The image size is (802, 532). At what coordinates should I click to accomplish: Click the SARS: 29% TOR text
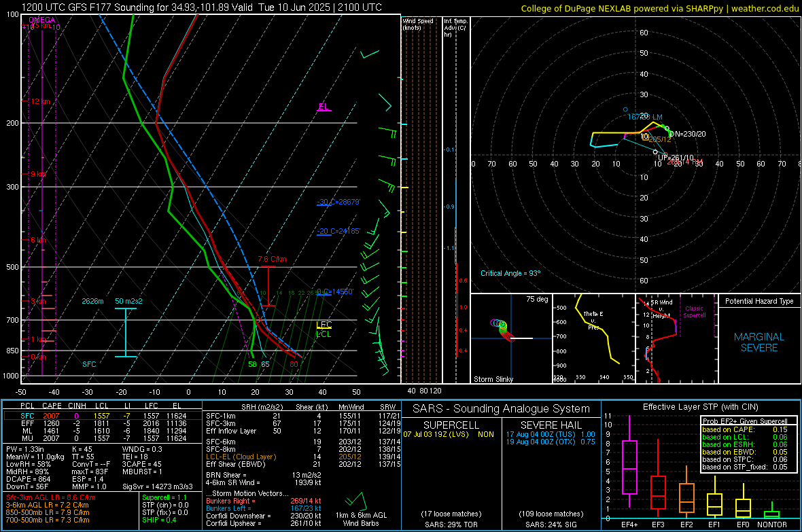(x=451, y=525)
